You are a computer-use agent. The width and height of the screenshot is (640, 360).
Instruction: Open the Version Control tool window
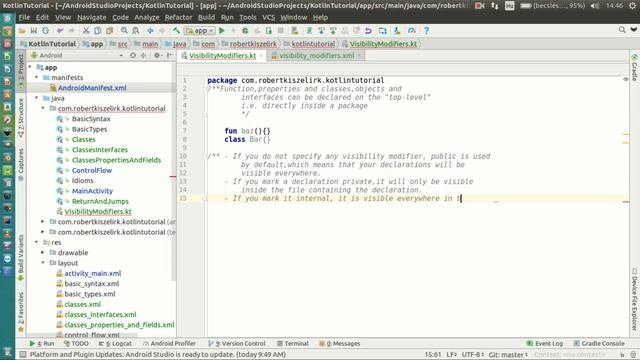(237, 344)
